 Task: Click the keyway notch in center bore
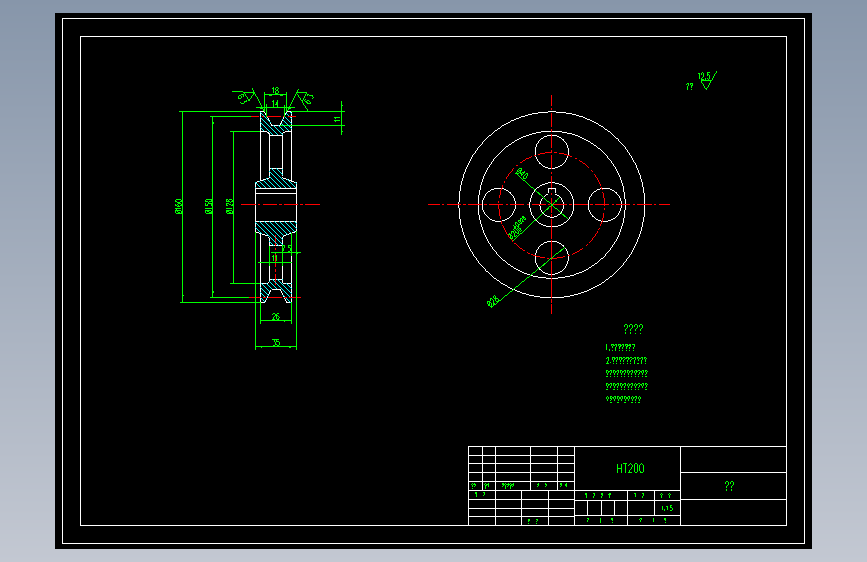[552, 191]
